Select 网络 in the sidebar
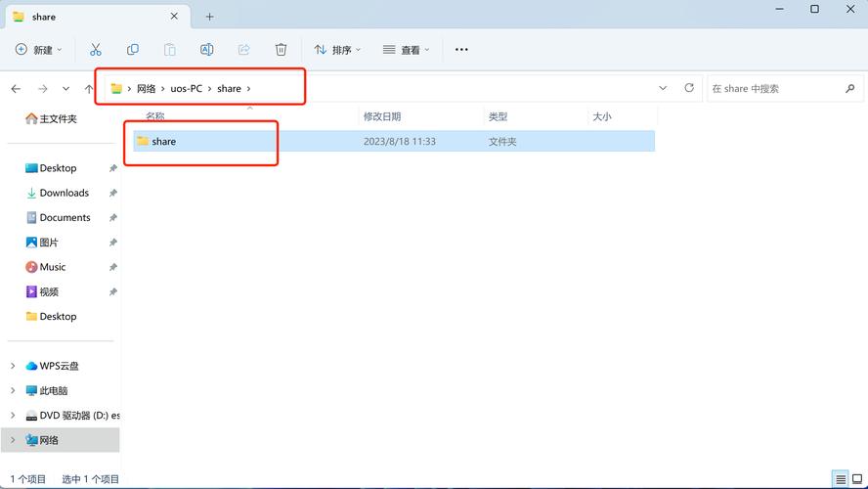Viewport: 868px width, 489px height. (x=60, y=440)
